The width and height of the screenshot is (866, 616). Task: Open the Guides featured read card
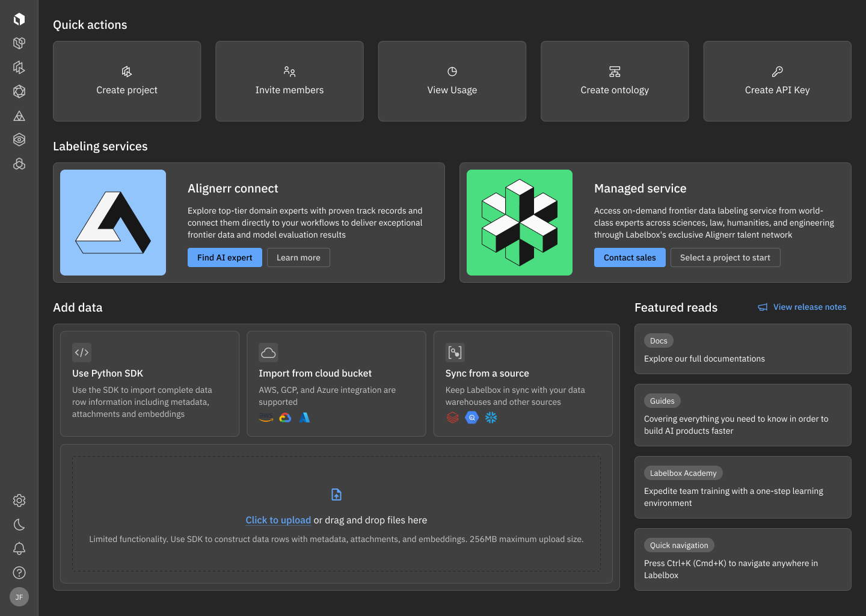point(743,415)
